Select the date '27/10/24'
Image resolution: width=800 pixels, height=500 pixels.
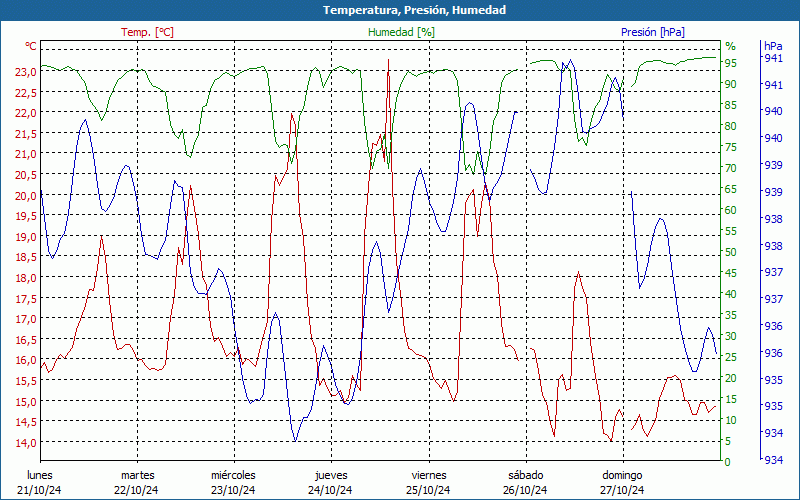[622, 490]
